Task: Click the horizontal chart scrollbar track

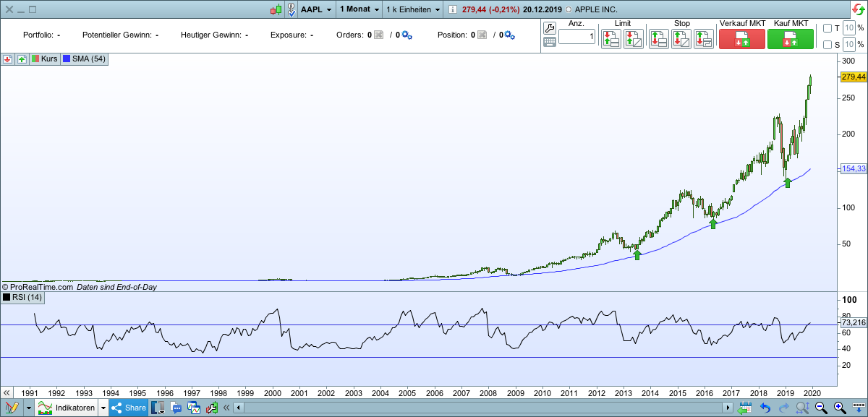Action: pyautogui.click(x=483, y=408)
